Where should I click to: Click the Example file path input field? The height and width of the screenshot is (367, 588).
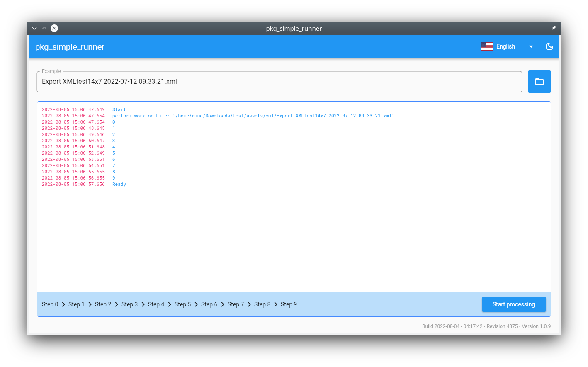coord(279,82)
